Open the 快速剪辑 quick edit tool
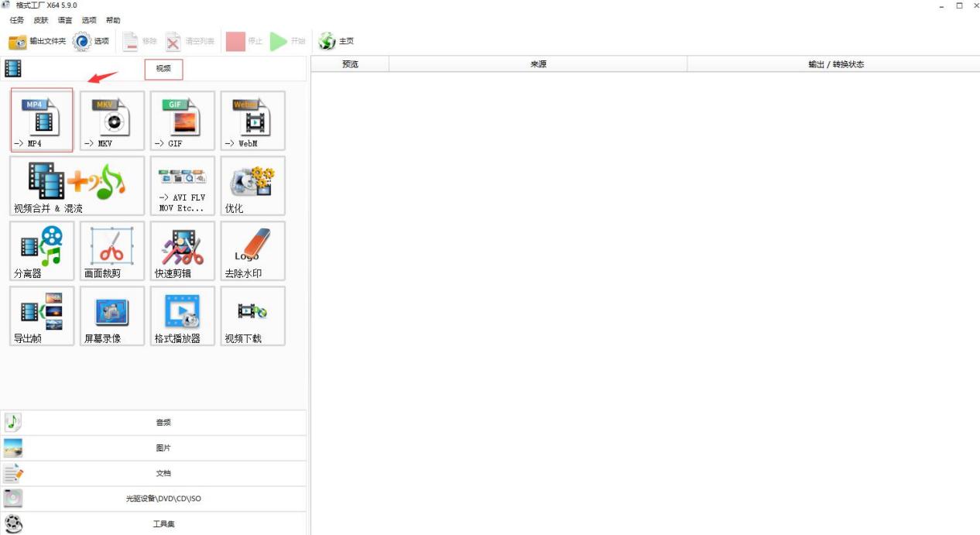 [182, 250]
